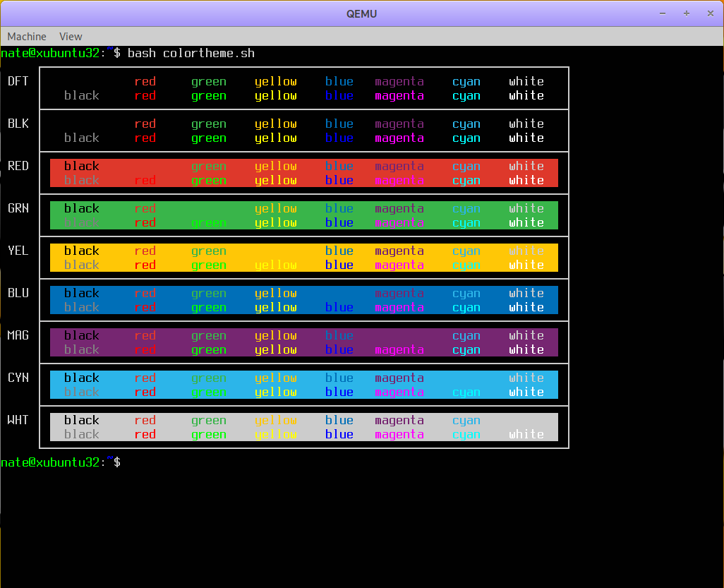Click the yellow background color band
The width and height of the screenshot is (724, 588).
pos(303,258)
